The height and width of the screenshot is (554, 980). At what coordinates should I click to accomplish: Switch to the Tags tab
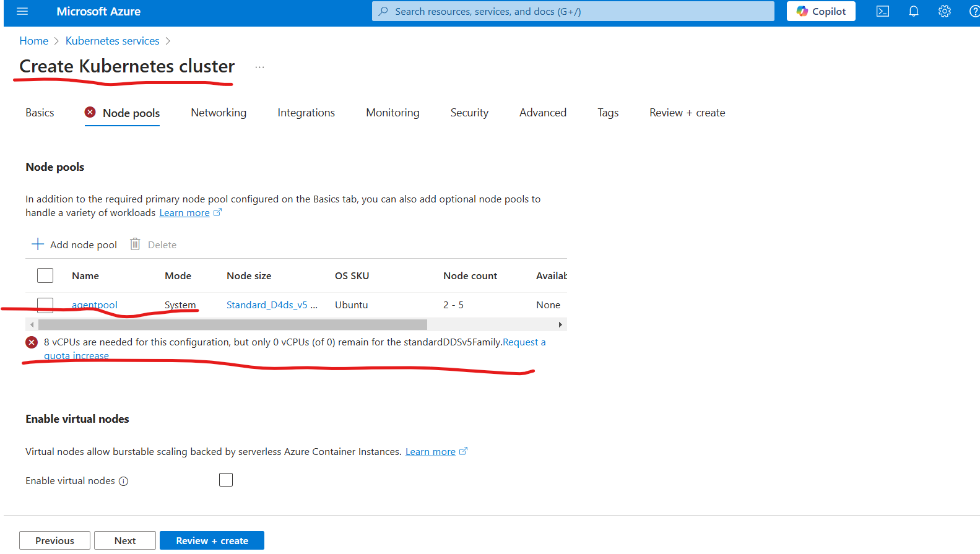pos(608,113)
